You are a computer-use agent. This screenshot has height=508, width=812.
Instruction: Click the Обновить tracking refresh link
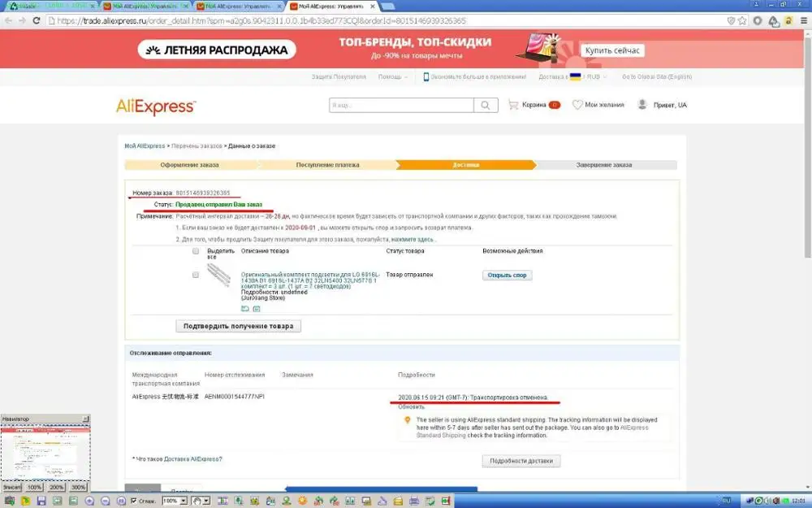click(411, 407)
